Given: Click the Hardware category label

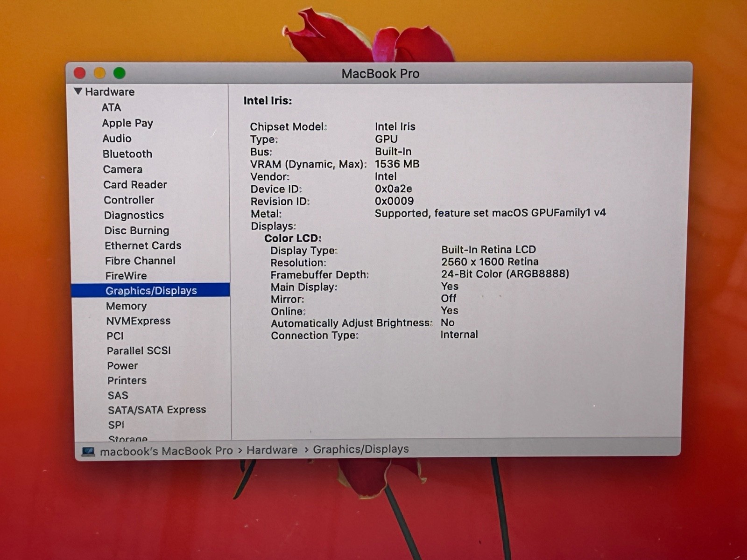Looking at the screenshot, I should 110,92.
